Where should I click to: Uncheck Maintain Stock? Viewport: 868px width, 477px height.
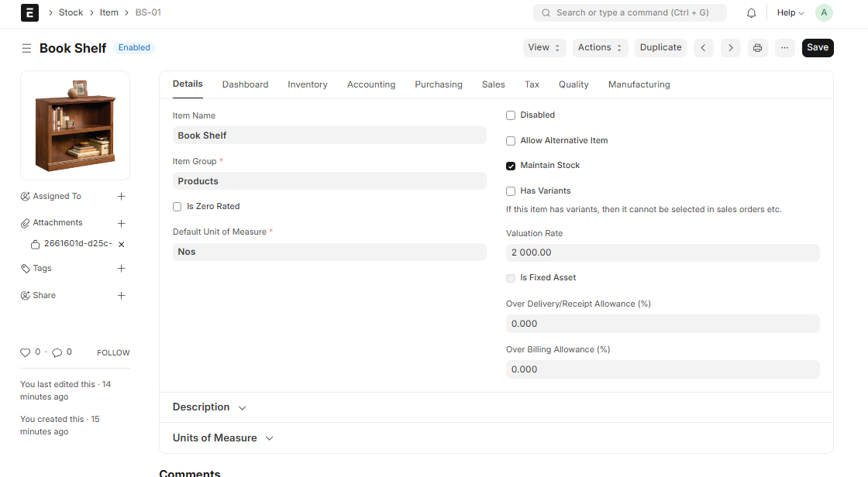click(x=511, y=166)
